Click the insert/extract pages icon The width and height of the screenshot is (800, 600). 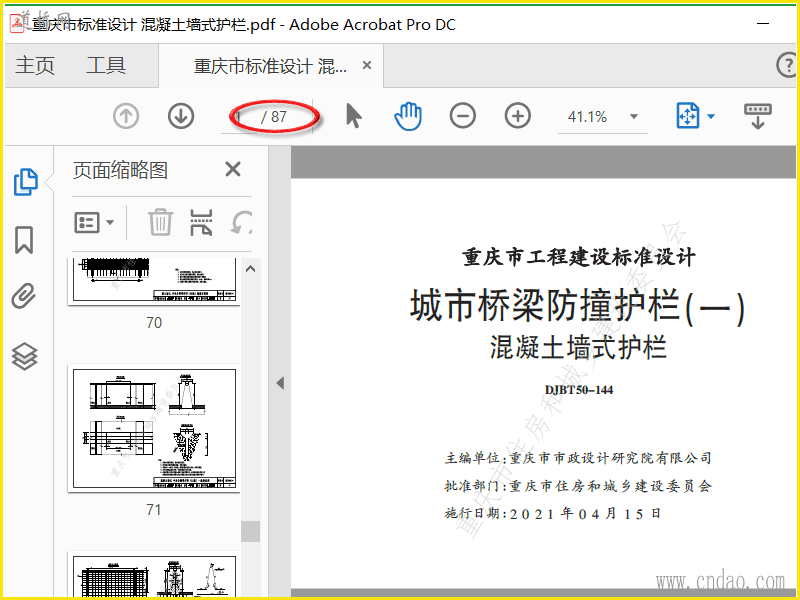point(201,222)
